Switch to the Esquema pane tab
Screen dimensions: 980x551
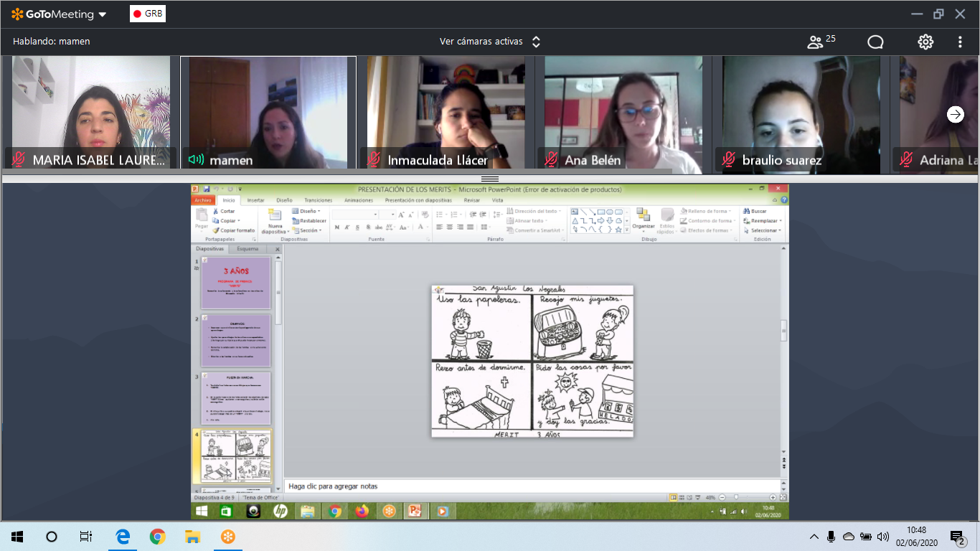pos(248,249)
